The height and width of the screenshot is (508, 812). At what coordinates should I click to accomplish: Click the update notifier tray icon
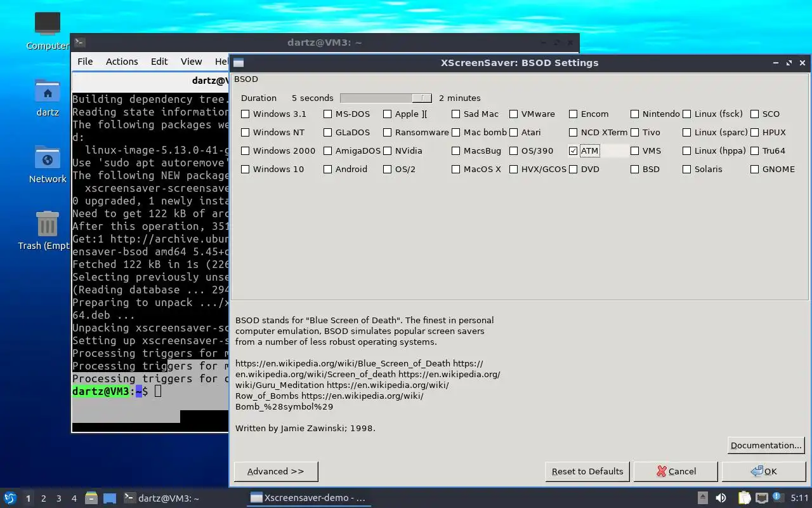pos(778,498)
